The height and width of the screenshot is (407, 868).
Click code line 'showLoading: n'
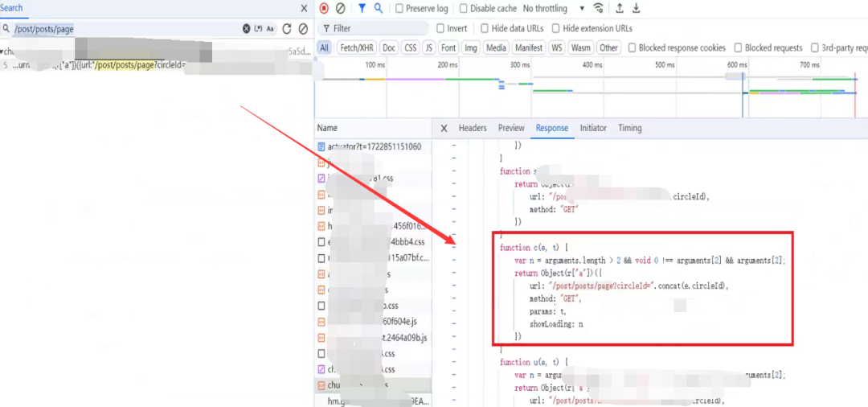[x=556, y=324]
